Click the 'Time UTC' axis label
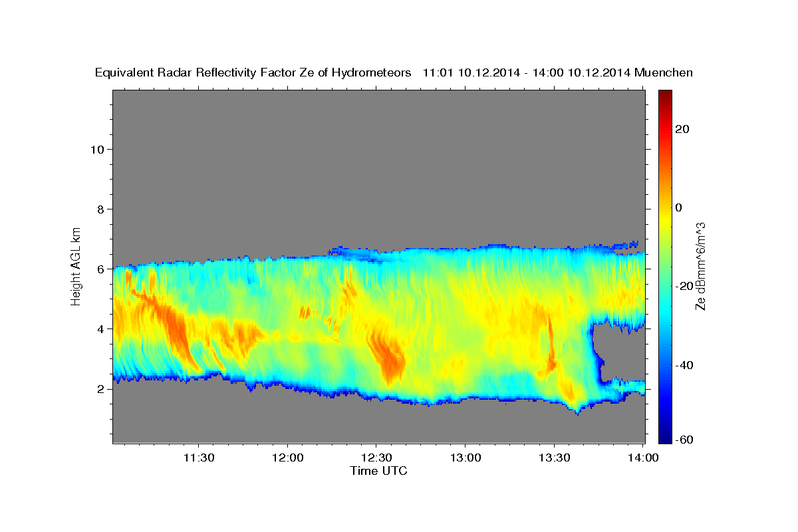Viewport: 798px width, 532px height. coord(378,471)
